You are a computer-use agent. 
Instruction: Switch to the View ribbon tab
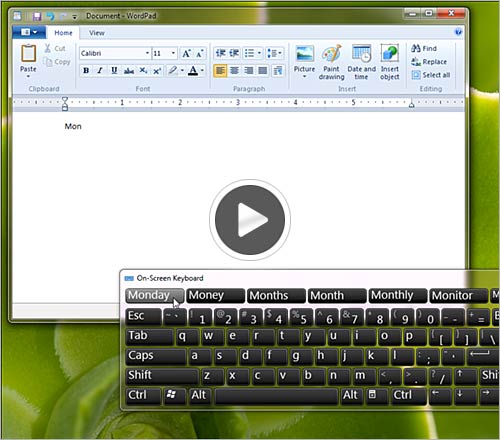coord(97,33)
